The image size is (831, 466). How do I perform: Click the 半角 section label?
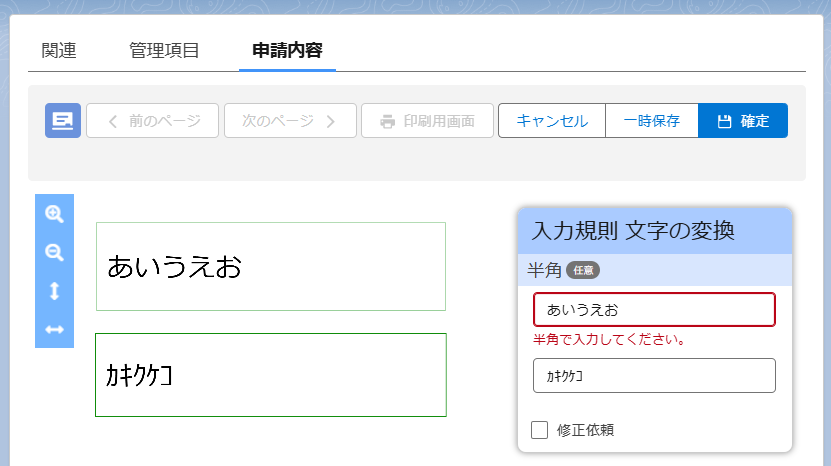(x=544, y=270)
